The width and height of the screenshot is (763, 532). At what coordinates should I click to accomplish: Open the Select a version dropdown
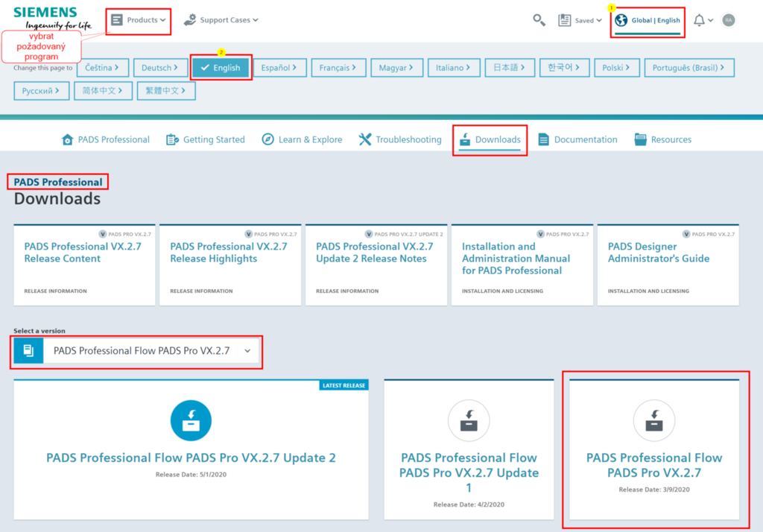pos(136,351)
